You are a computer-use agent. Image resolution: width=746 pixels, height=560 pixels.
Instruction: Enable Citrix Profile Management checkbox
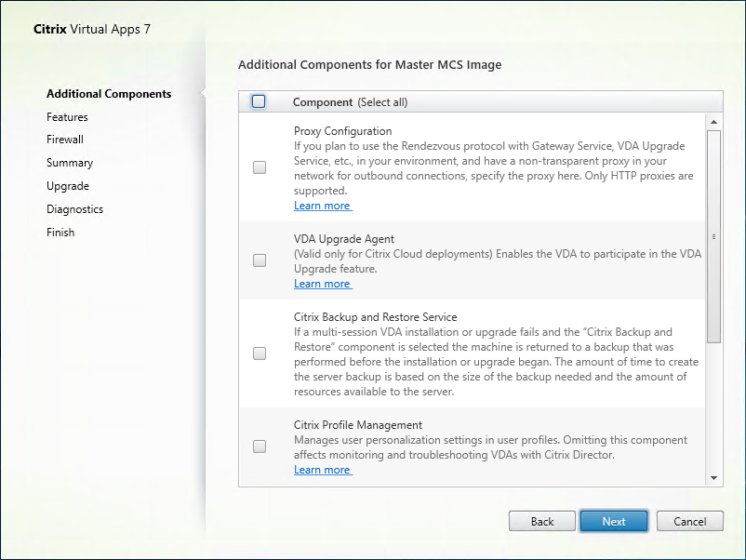[260, 447]
